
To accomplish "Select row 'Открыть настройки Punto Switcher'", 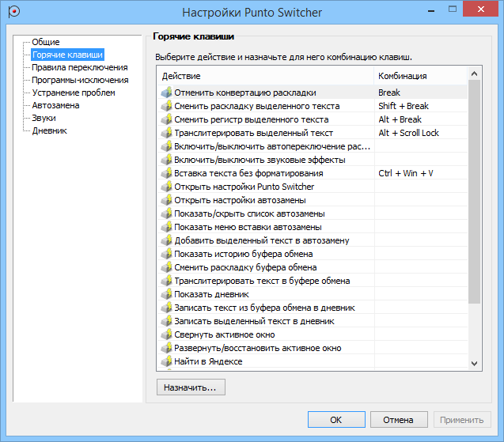I will click(x=312, y=187).
